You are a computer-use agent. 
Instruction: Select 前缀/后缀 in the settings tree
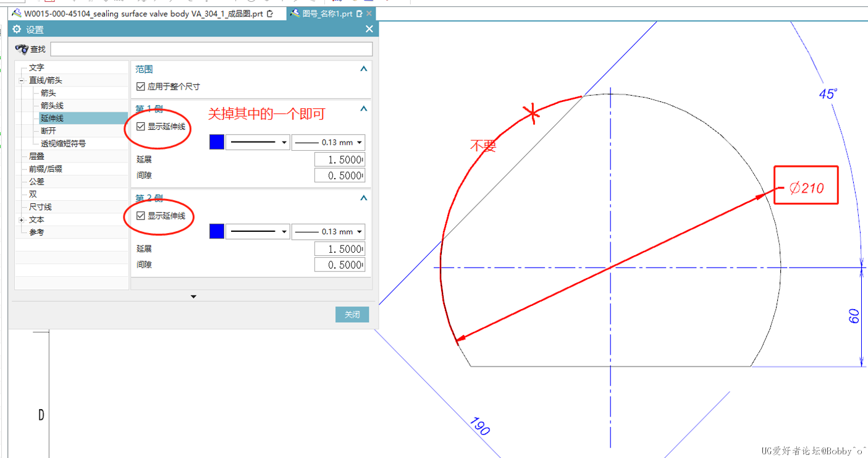(45, 169)
